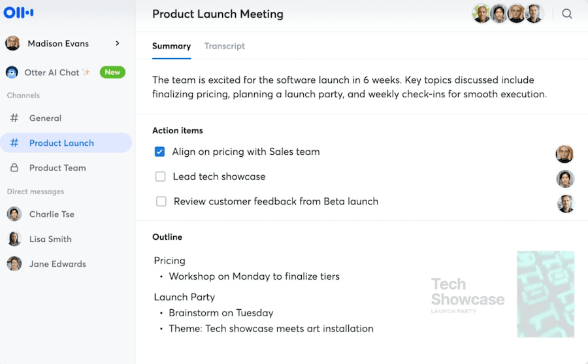Check the Lead tech showcase checkbox
This screenshot has width=588, height=364.
[160, 176]
